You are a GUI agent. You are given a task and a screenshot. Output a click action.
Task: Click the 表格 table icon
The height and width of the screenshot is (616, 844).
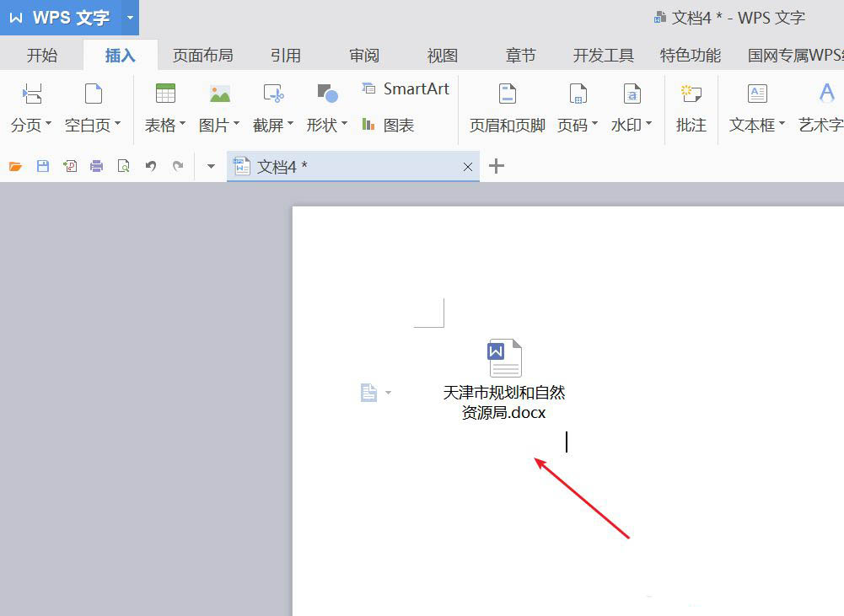(165, 94)
